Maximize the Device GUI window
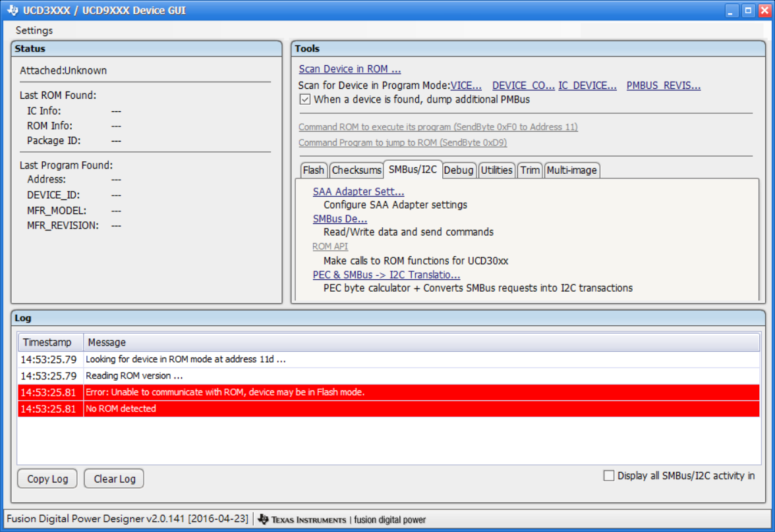Screen dimensions: 775x532 point(749,11)
